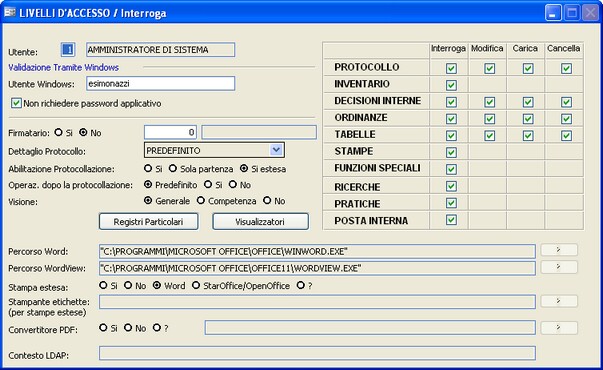Browse for Percorso WordView path

[559, 267]
